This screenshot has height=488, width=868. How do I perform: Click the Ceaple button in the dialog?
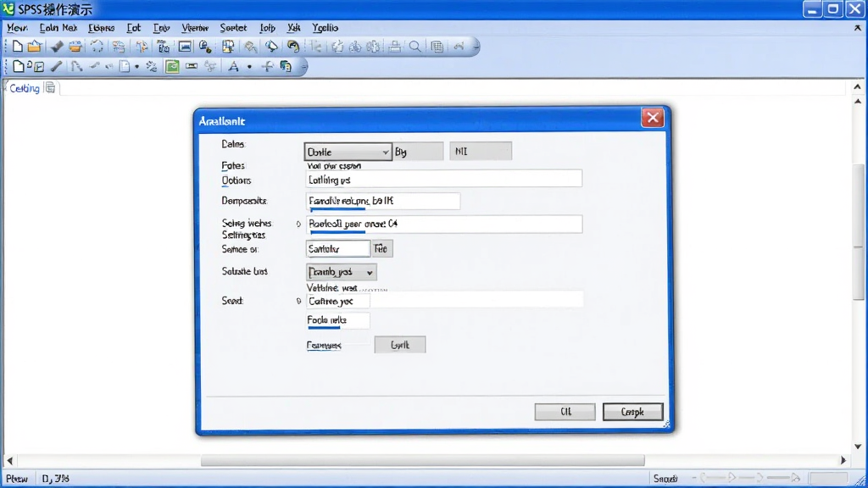[632, 412]
